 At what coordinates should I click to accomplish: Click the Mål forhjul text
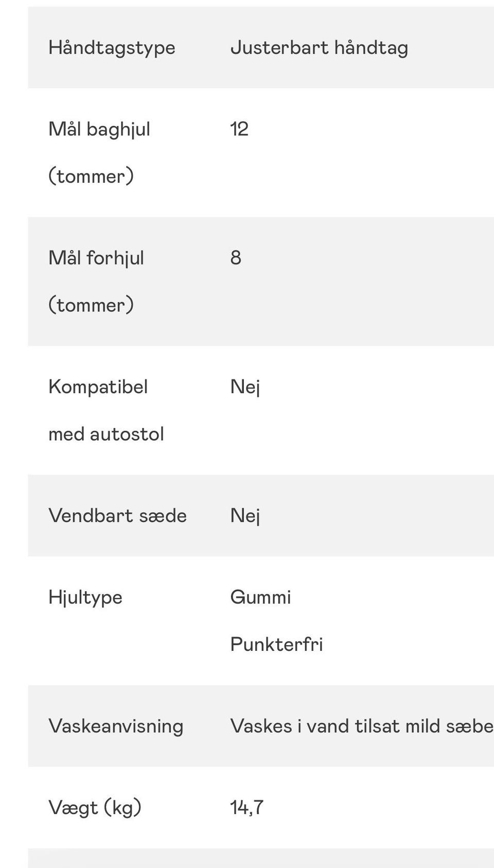(96, 258)
